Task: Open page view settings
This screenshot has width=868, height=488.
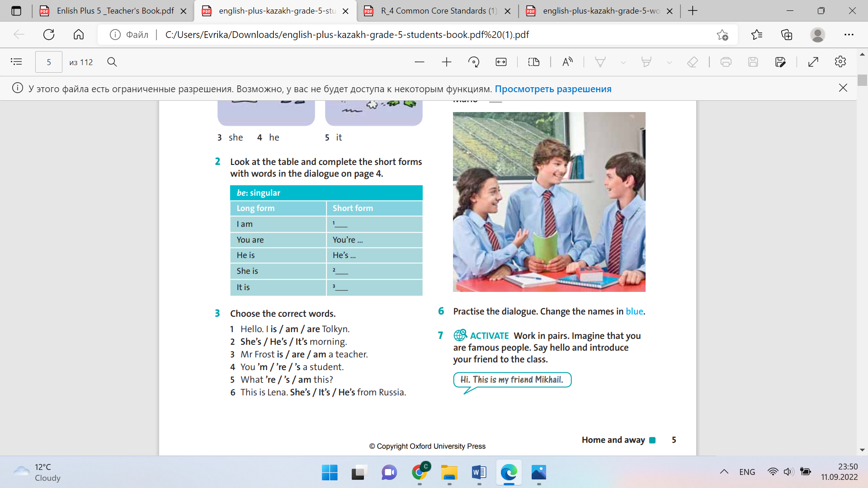Action: pyautogui.click(x=534, y=62)
